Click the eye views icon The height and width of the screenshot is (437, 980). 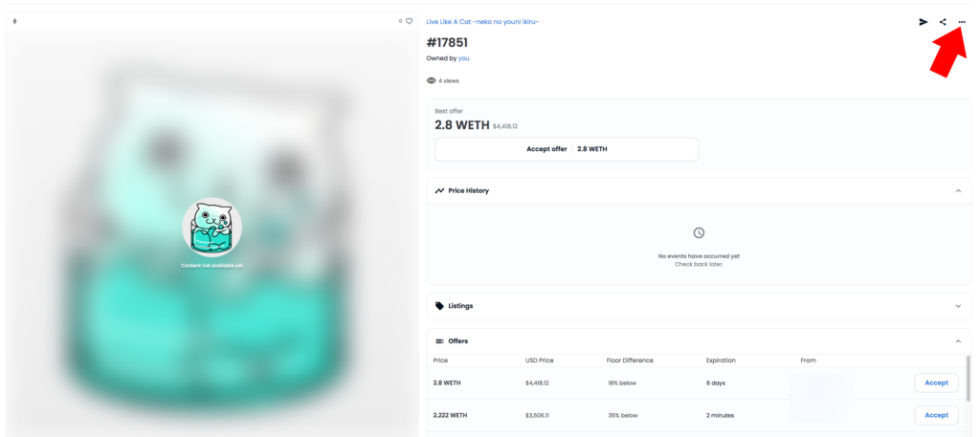[x=431, y=80]
